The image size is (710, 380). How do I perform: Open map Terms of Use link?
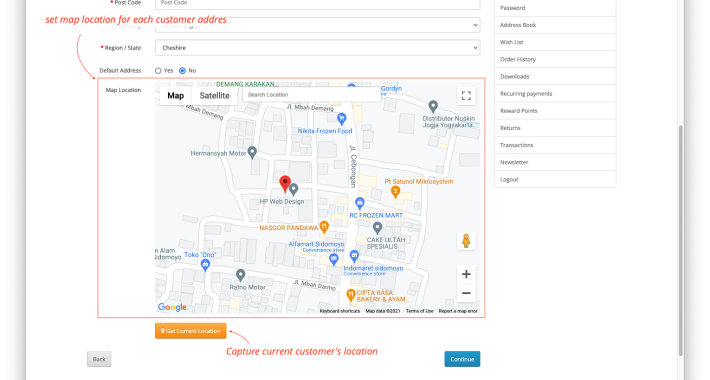(x=420, y=311)
